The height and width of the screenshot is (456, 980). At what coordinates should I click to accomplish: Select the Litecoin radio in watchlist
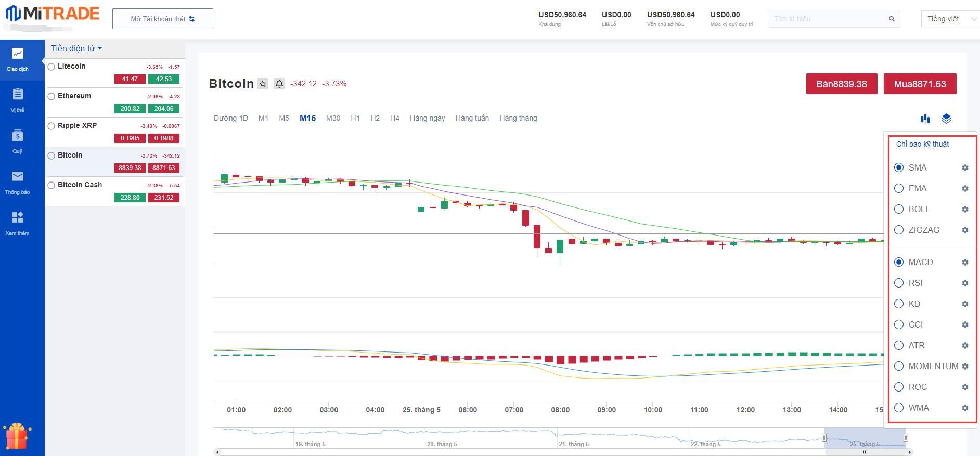pos(51,67)
